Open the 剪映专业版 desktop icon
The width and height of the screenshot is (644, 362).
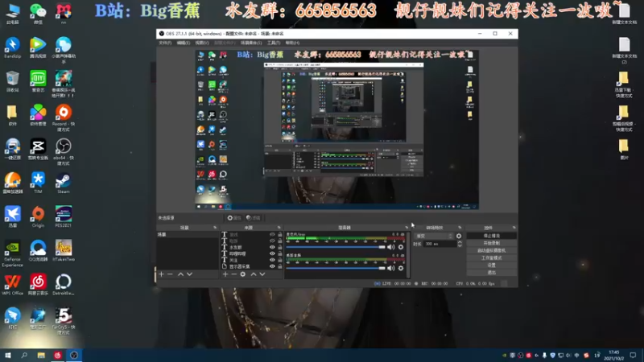38,149
